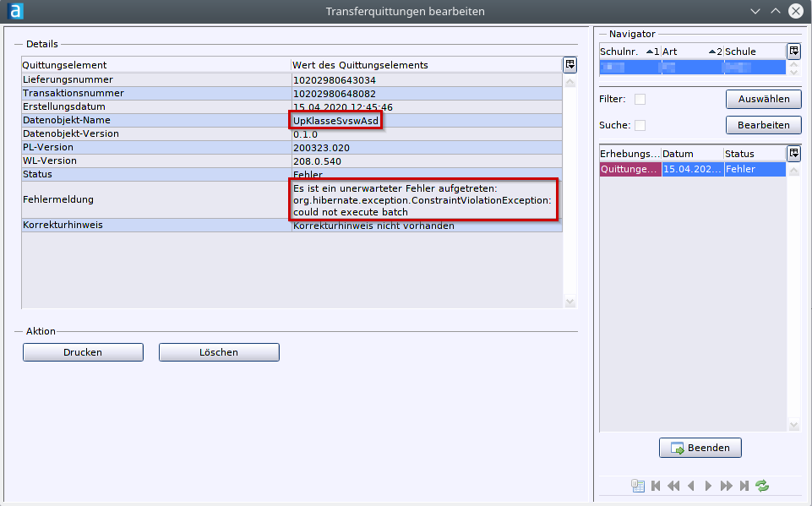Click the value 10202980648082
Screen dimensions: 812x506
[x=334, y=94]
